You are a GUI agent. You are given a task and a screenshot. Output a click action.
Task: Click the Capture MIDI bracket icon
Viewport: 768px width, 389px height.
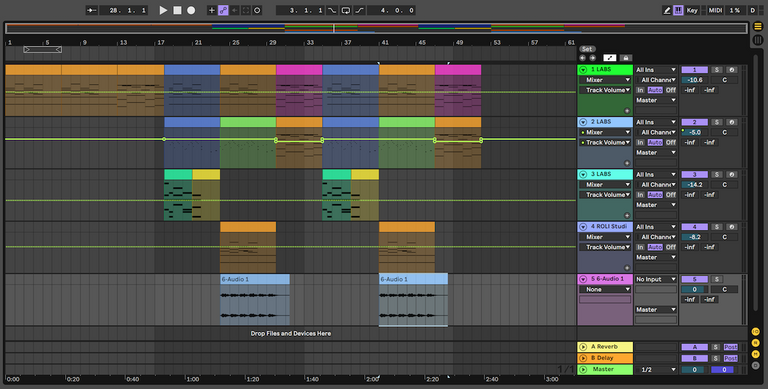246,10
